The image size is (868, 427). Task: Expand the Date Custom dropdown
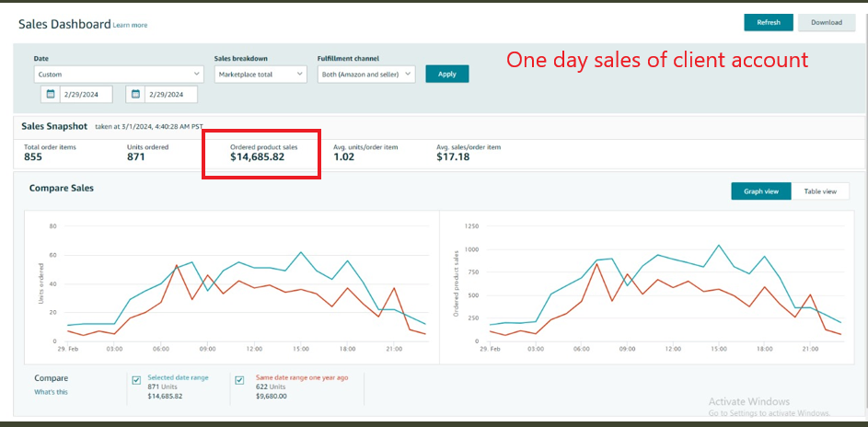[119, 74]
